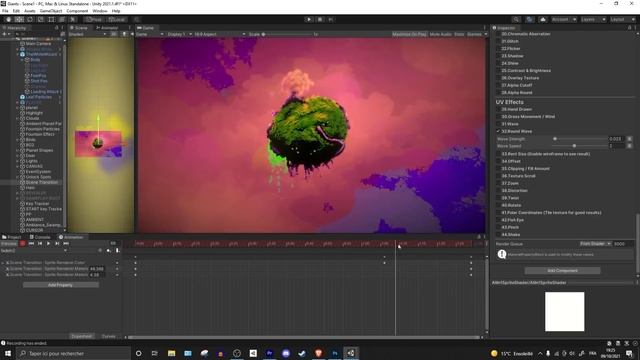Select the Move tool in the toolbar
640x360 pixels.
click(19, 19)
